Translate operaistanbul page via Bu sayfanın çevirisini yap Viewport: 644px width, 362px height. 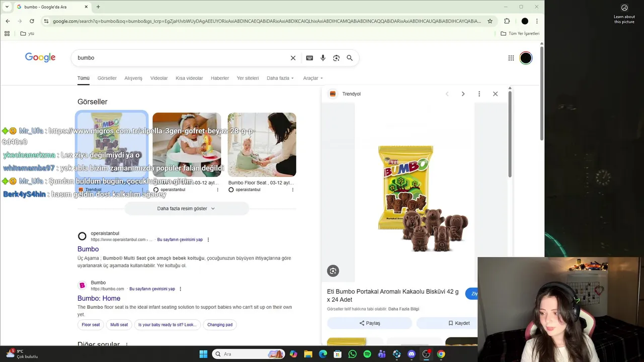coord(180,240)
